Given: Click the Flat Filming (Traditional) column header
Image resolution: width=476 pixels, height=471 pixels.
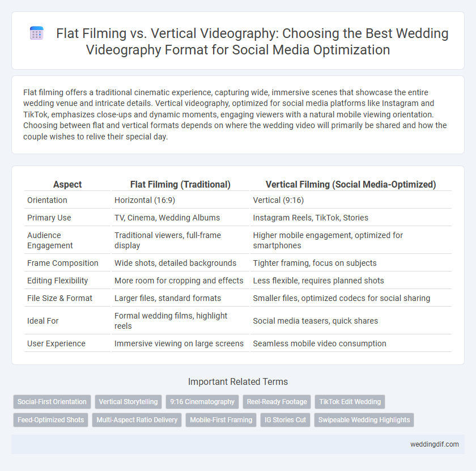Looking at the screenshot, I should pyautogui.click(x=180, y=184).
